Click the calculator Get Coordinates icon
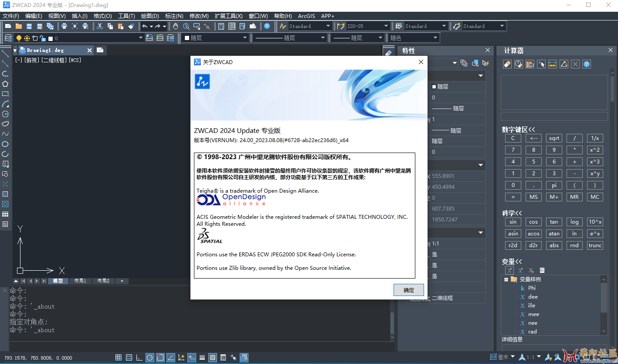 [x=541, y=64]
